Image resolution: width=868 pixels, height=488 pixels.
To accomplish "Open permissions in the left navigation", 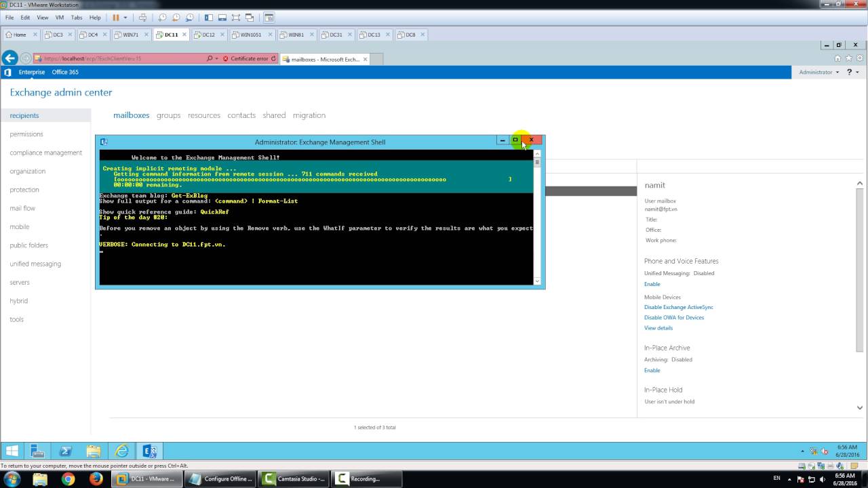I will tap(26, 134).
